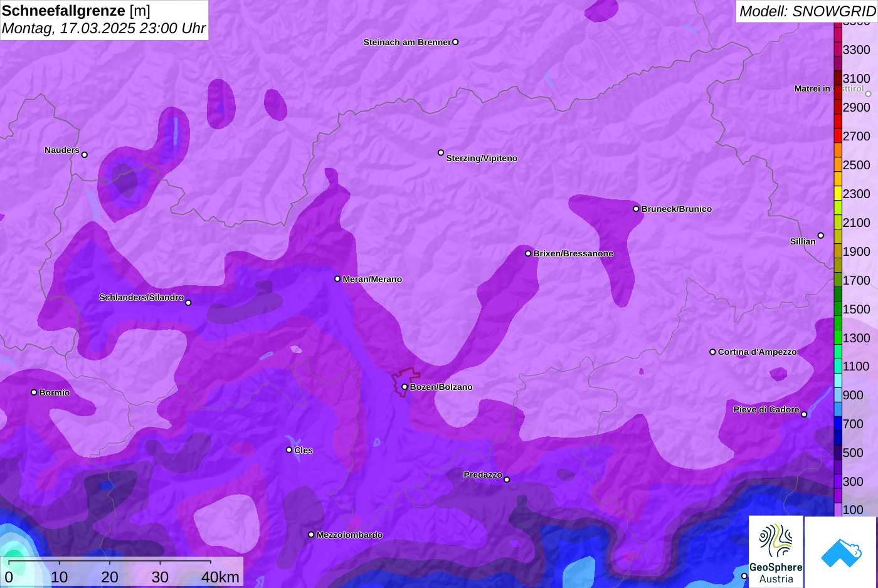Click the legend value '3300'
878x588 pixels.
[856, 50]
